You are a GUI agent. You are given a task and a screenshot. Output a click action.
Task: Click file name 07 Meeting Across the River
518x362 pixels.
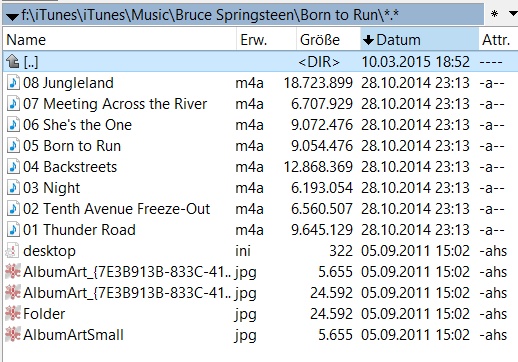(115, 104)
